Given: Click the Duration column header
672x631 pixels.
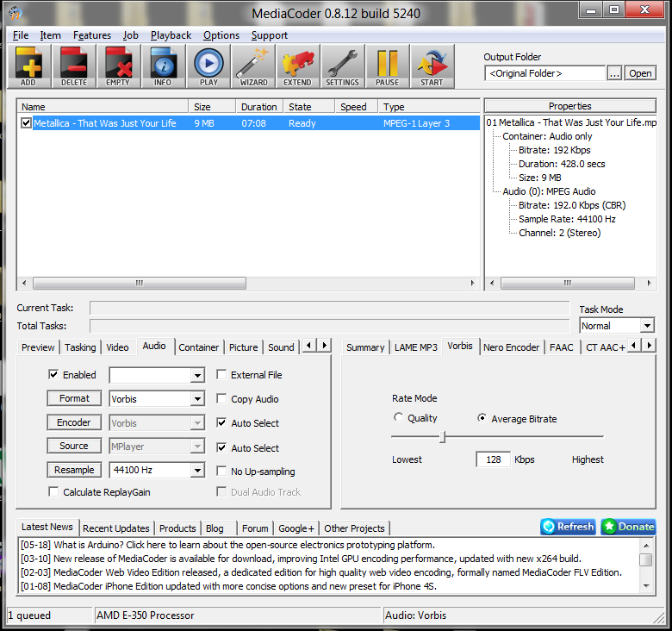Looking at the screenshot, I should click(x=259, y=107).
